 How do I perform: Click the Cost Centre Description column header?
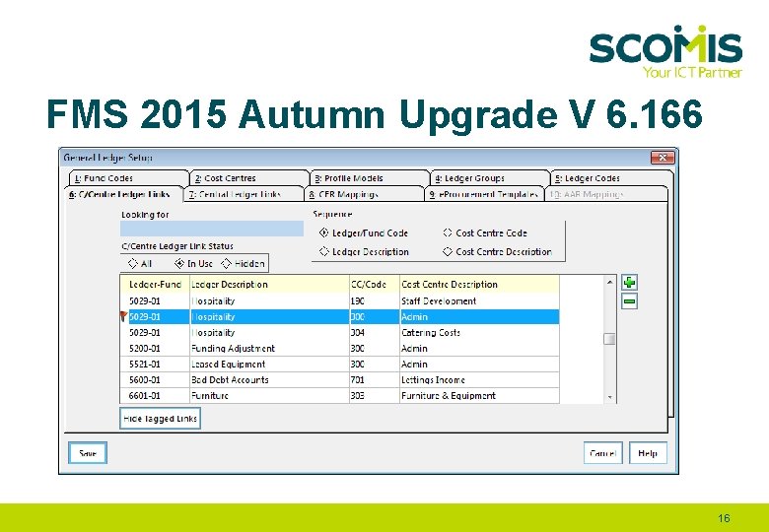click(x=479, y=284)
